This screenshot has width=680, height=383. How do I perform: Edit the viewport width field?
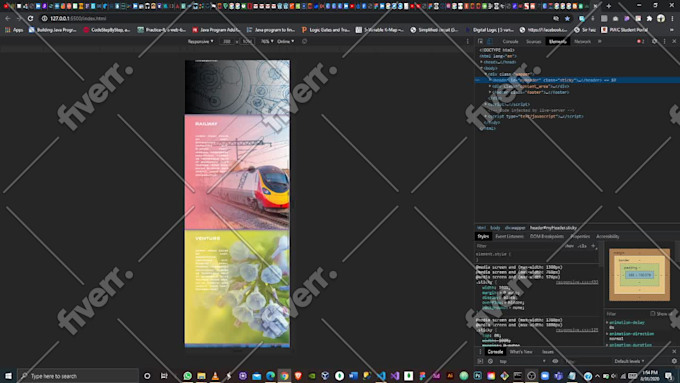(x=227, y=41)
